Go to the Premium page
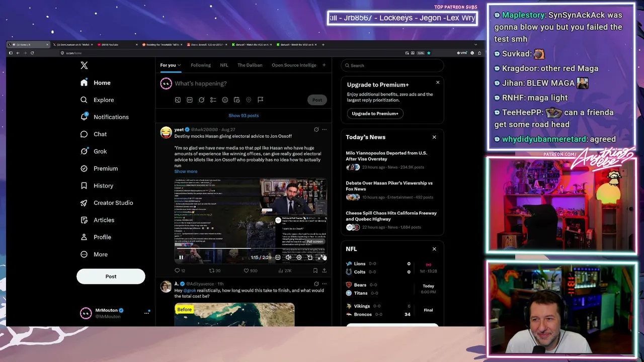 pyautogui.click(x=99, y=168)
